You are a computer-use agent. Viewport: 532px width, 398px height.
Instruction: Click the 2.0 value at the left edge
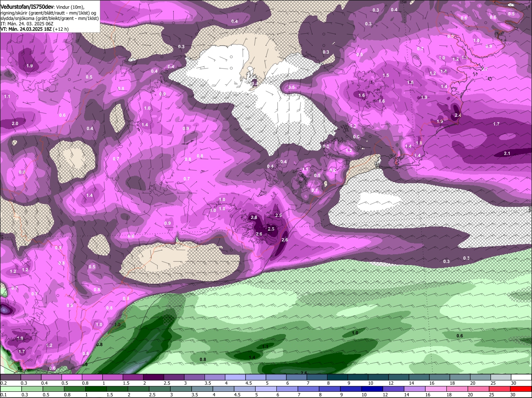(15, 123)
